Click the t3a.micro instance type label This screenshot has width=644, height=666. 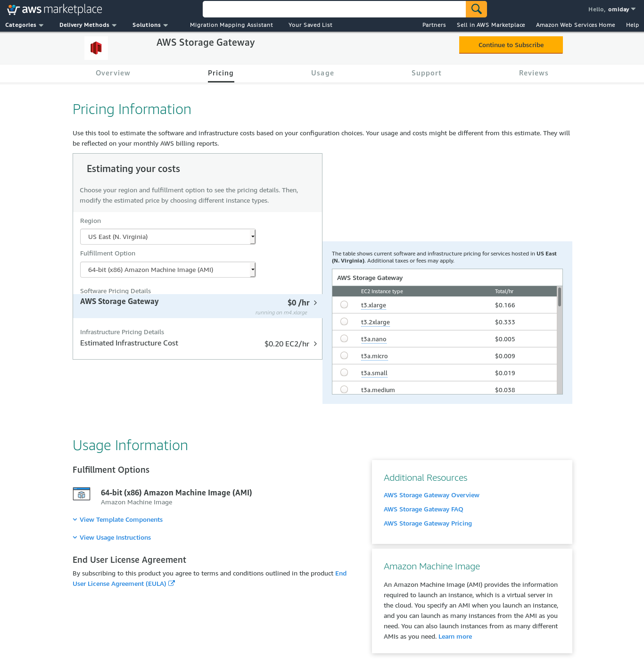(374, 356)
